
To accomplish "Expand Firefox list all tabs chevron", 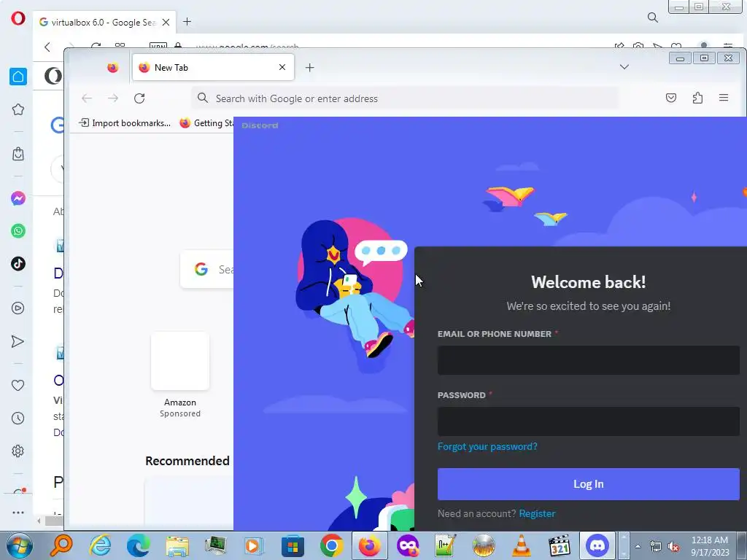I will point(624,66).
